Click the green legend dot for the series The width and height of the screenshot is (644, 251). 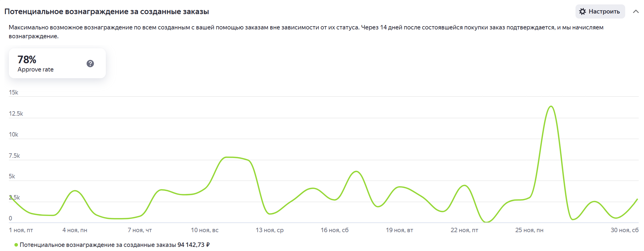tap(16, 245)
